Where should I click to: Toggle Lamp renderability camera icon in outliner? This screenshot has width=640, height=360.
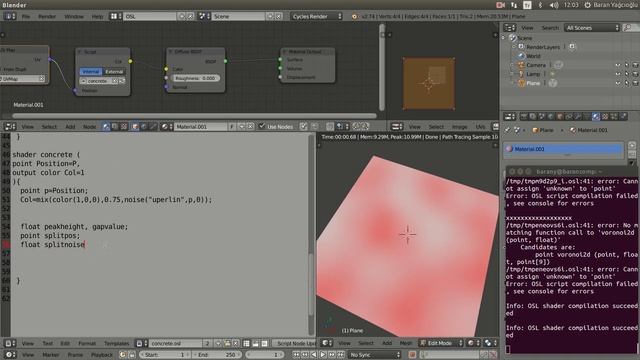(636, 74)
